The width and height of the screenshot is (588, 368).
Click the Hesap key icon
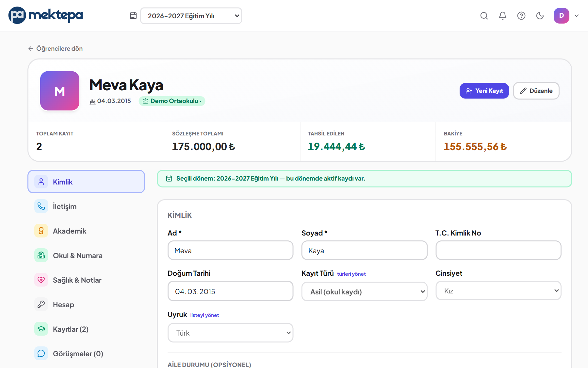41,304
